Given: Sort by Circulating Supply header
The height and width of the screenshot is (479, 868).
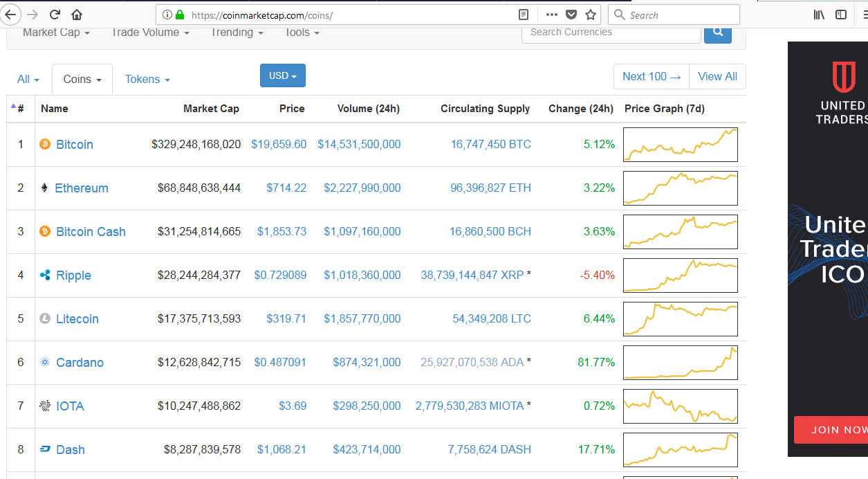Looking at the screenshot, I should click(x=486, y=109).
